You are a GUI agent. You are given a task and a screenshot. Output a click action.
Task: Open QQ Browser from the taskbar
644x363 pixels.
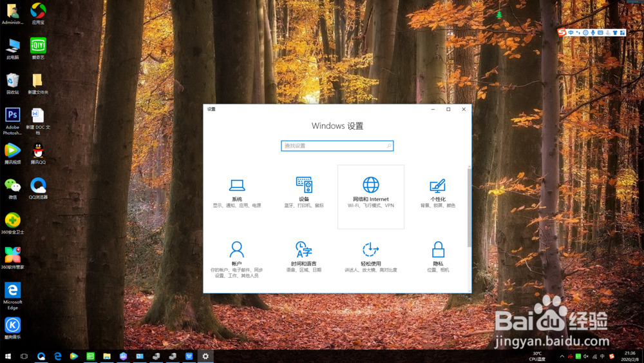click(41, 357)
